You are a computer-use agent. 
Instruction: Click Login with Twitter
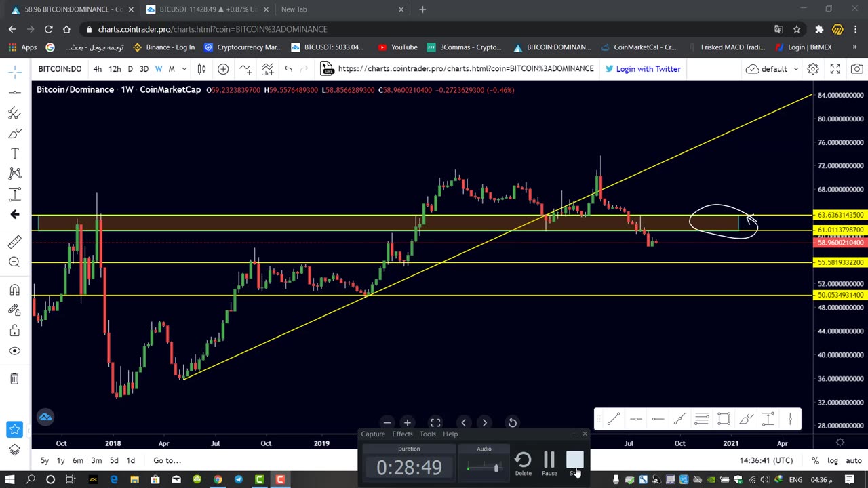tap(643, 69)
